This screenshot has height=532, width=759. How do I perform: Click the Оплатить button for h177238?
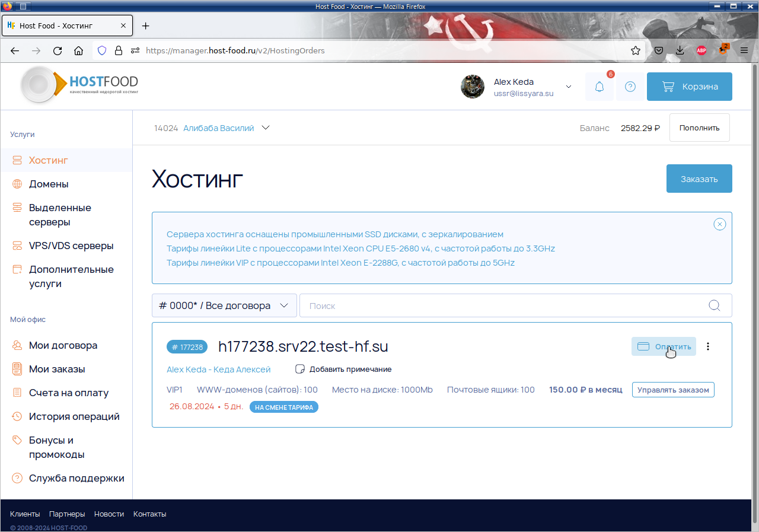coord(664,346)
